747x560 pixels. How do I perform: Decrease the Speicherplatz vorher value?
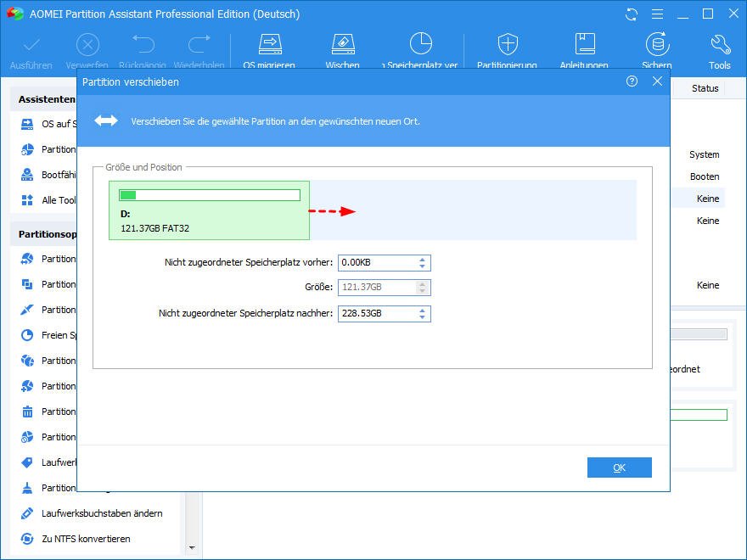click(x=422, y=266)
